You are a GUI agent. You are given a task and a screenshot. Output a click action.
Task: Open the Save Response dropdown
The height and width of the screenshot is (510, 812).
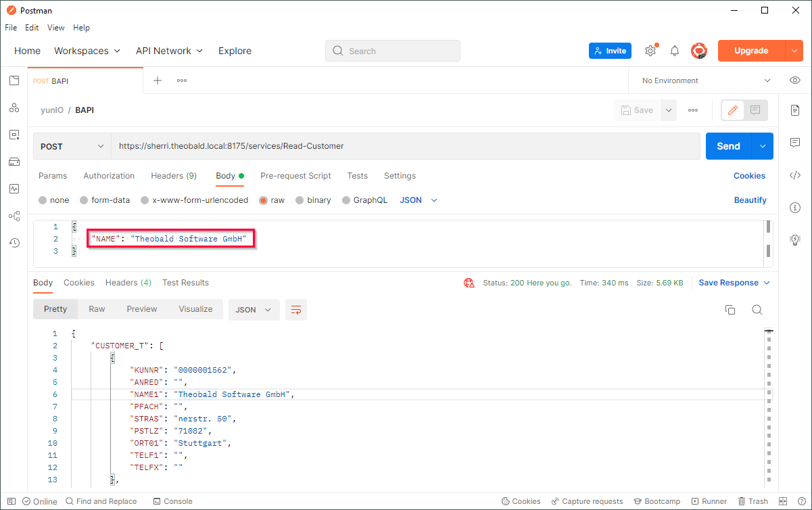click(734, 283)
